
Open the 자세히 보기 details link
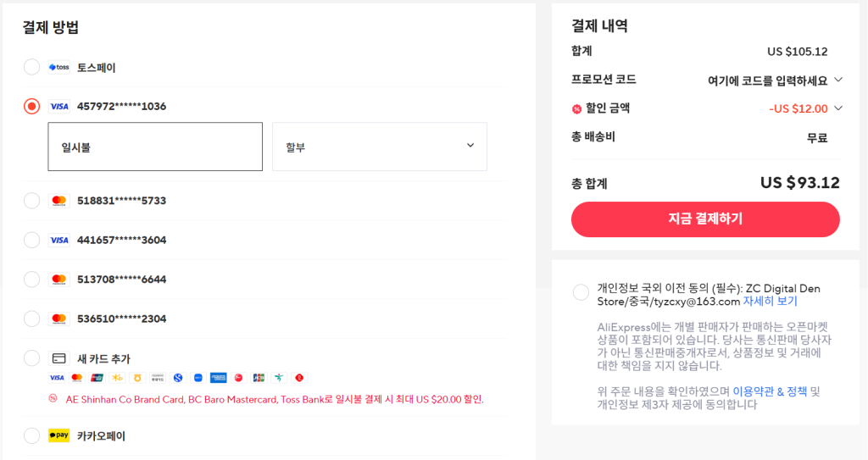[770, 301]
